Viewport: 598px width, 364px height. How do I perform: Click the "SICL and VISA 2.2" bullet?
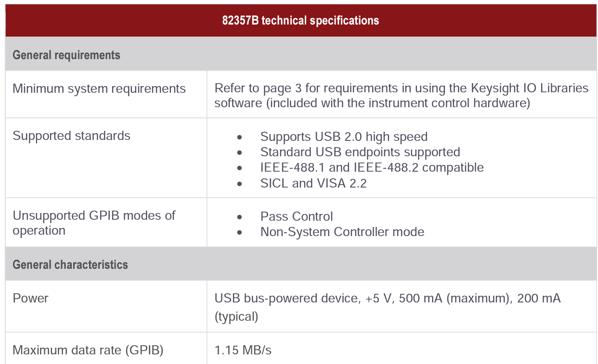coord(313,183)
